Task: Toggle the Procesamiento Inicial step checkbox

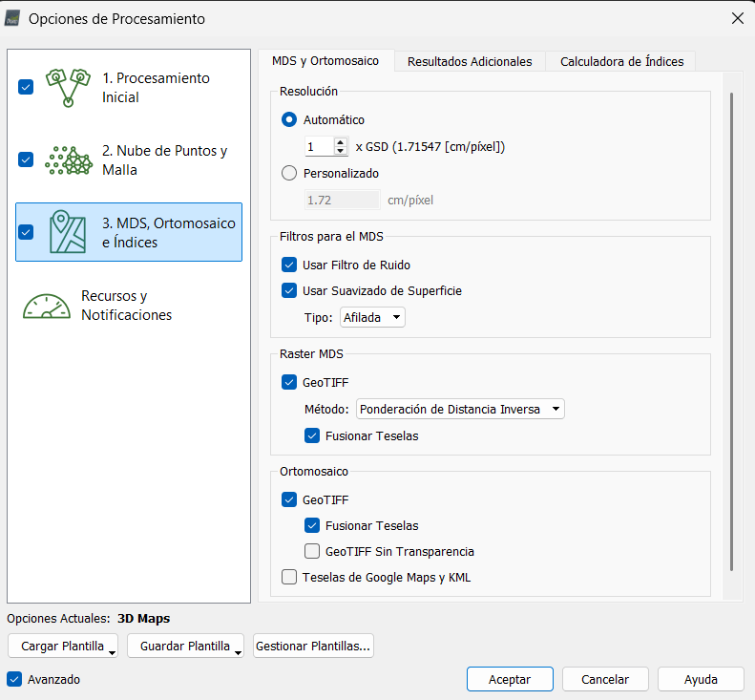Action: (26, 87)
